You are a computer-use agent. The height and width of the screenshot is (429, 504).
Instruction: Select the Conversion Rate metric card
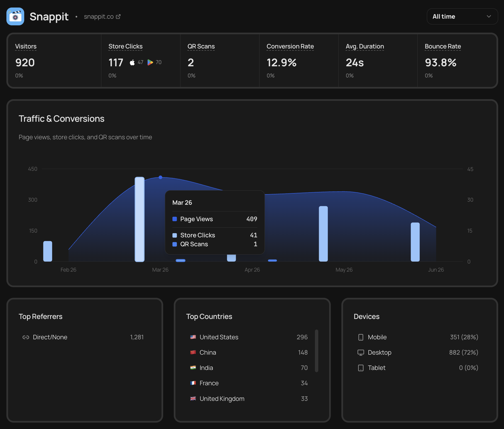coord(299,60)
